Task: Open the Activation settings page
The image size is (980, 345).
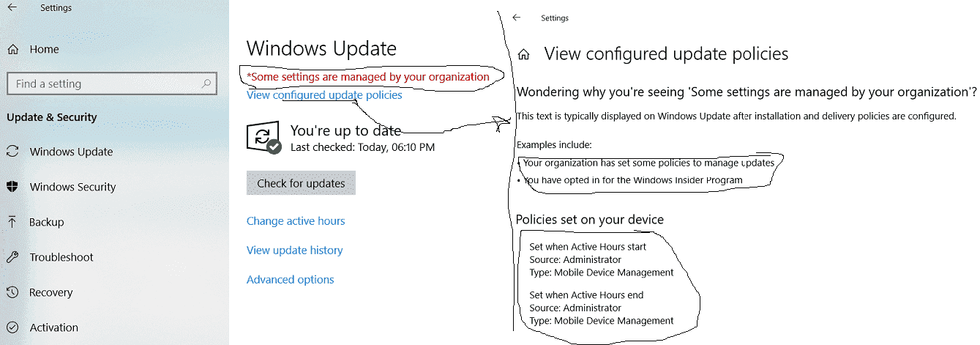Action: (53, 327)
